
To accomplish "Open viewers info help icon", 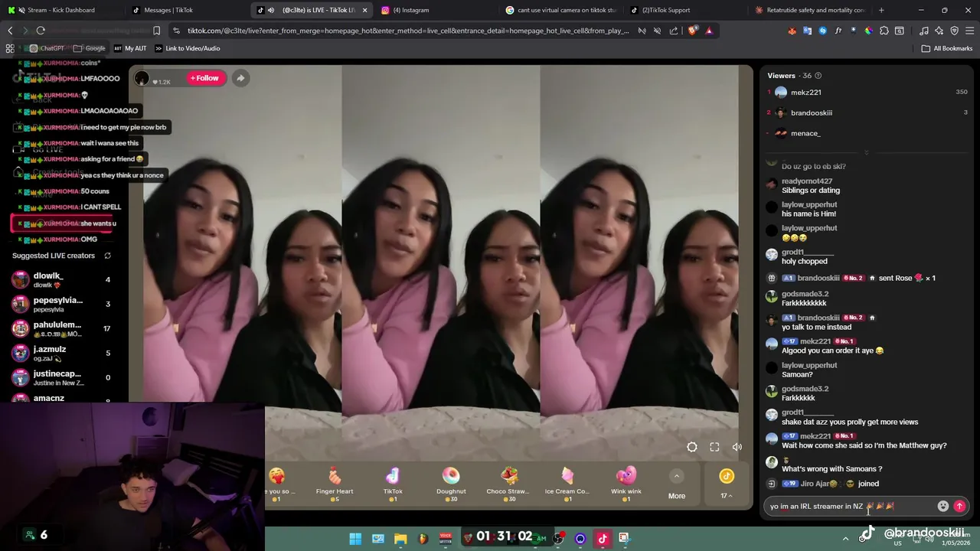I will pos(818,76).
